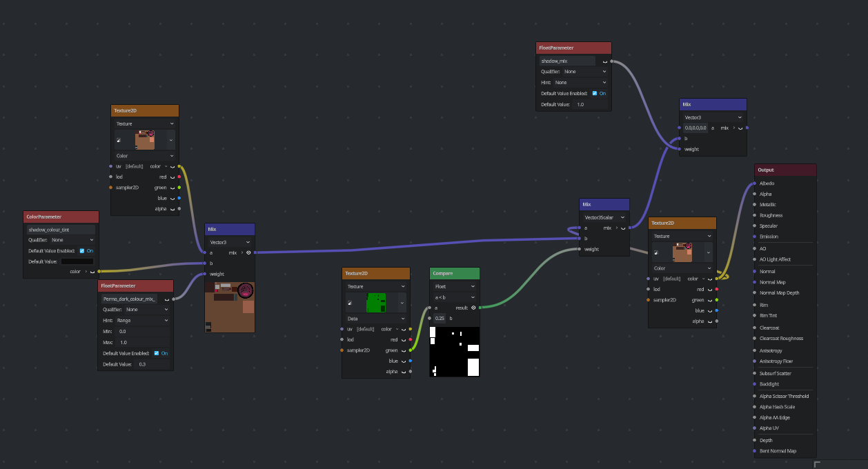Open the Data type dropdown on Texture2D
This screenshot has height=469, width=868.
pos(375,319)
